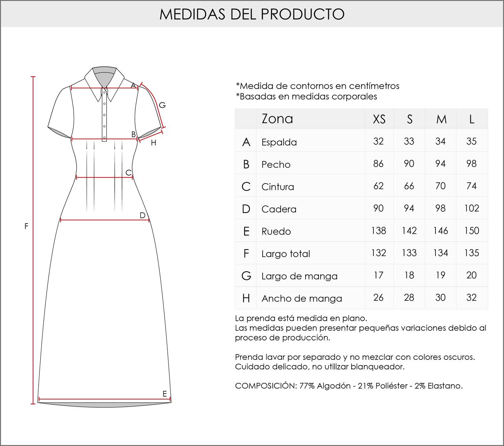The image size is (504, 446).
Task: Select the Zona column header
Action: [x=277, y=119]
